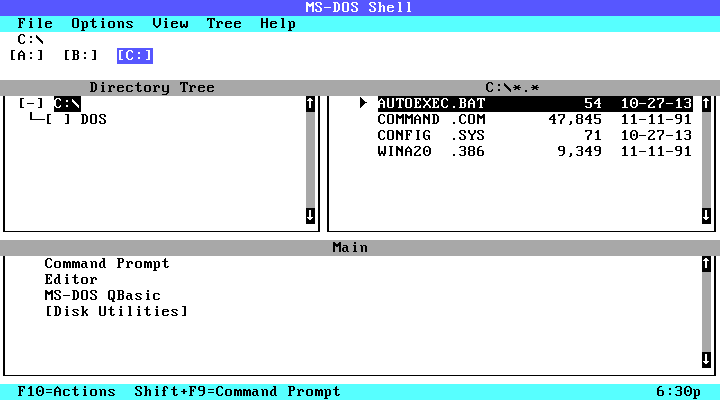Click the Main program list title bar
Viewport: 720px width, 400px height.
coord(350,248)
